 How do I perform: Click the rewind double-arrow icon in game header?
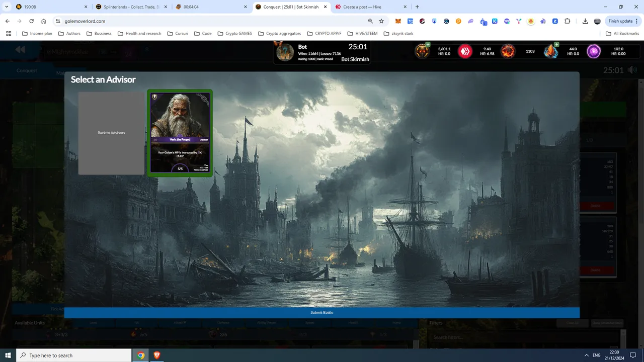(x=20, y=49)
